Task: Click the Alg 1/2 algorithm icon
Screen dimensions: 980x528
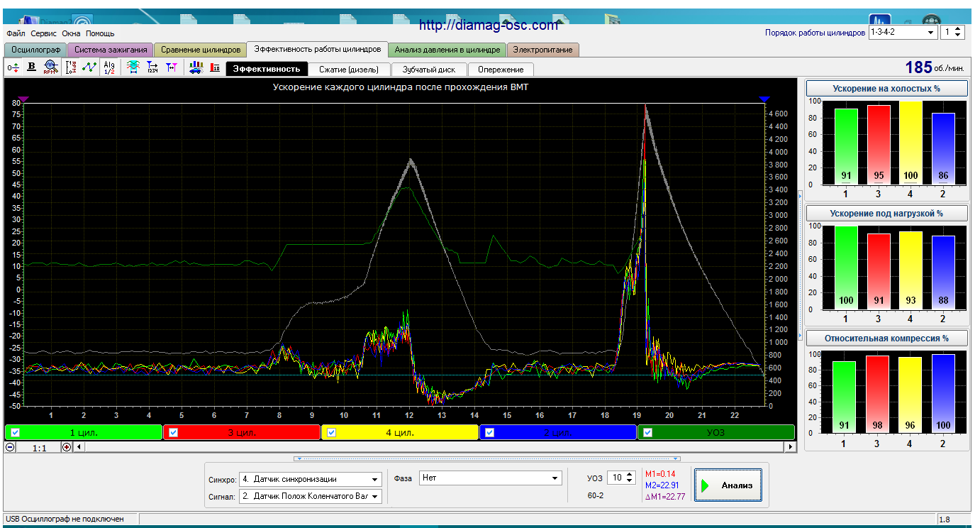Action: (x=109, y=67)
